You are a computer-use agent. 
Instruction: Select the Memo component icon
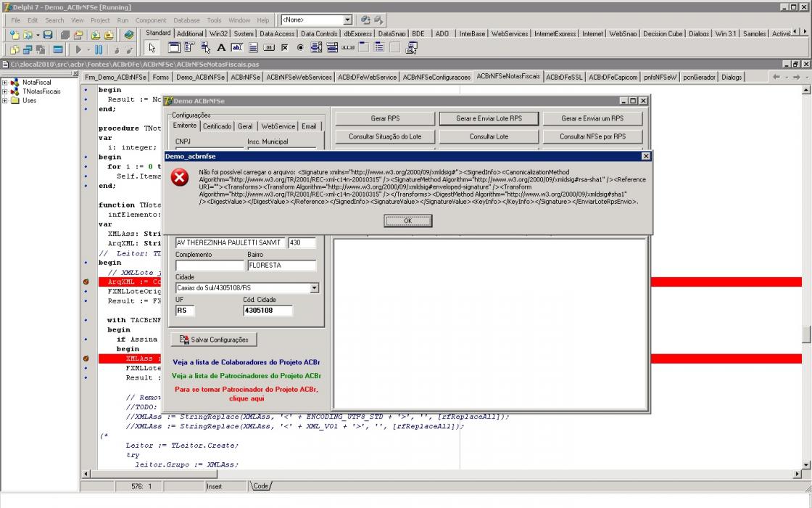tap(253, 48)
